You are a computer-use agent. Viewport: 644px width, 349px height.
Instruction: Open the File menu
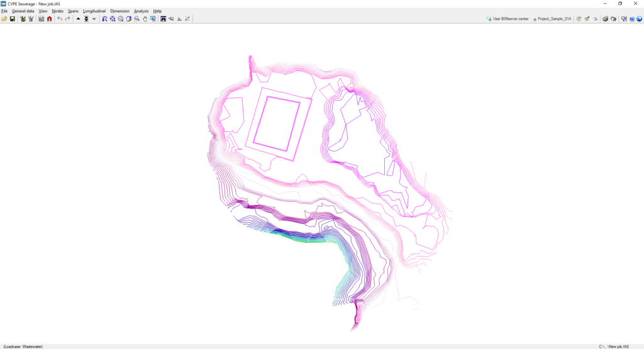tap(4, 11)
